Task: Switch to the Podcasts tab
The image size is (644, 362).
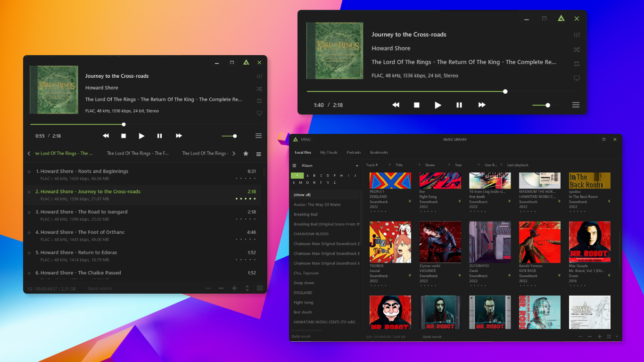Action: pyautogui.click(x=354, y=152)
